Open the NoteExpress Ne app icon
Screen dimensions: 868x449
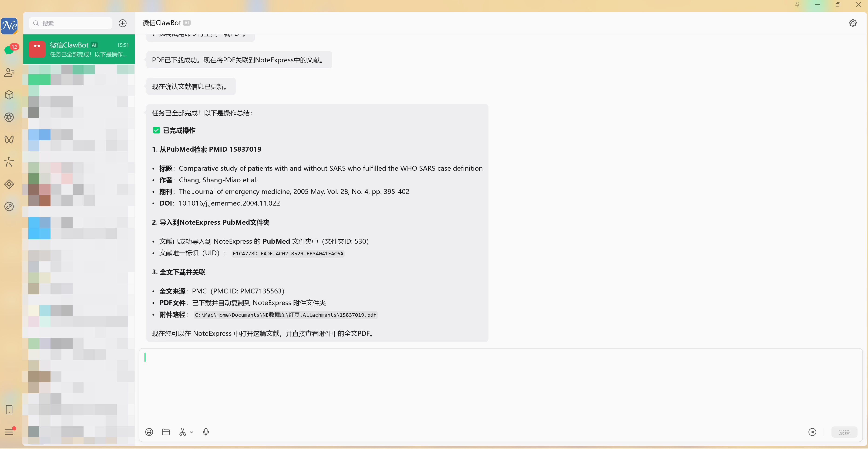tap(9, 26)
